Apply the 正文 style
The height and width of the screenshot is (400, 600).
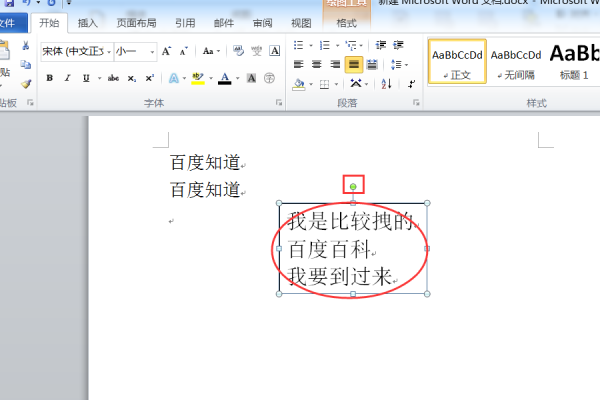457,61
